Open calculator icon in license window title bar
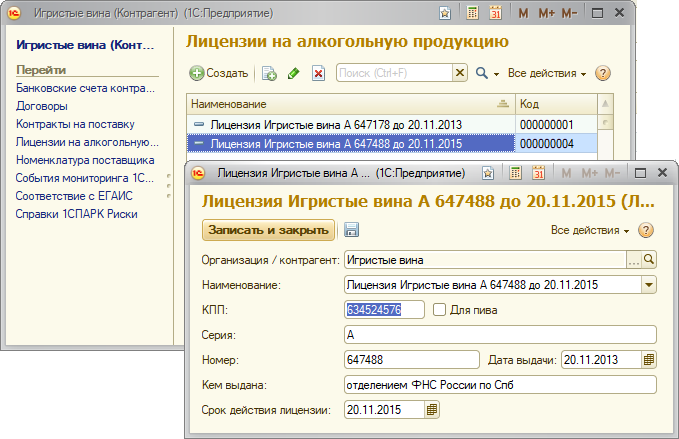Viewport: 679px width, 439px height. point(515,173)
